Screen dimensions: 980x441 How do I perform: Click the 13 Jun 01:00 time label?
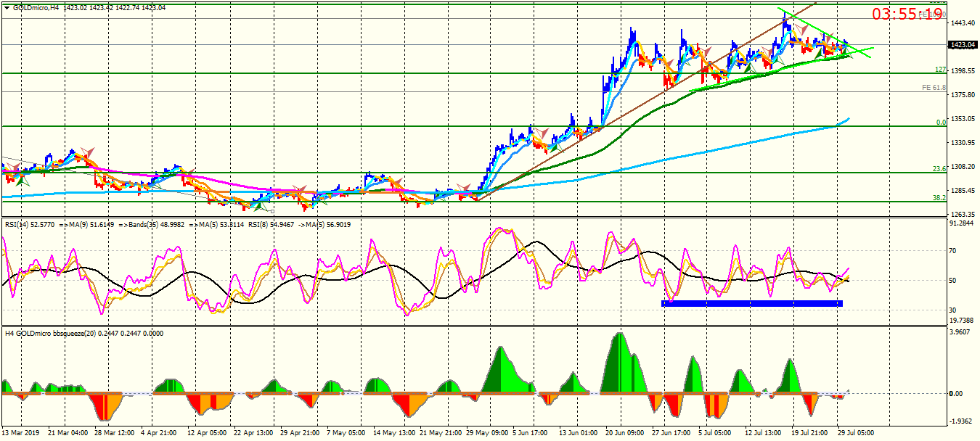[x=579, y=433]
